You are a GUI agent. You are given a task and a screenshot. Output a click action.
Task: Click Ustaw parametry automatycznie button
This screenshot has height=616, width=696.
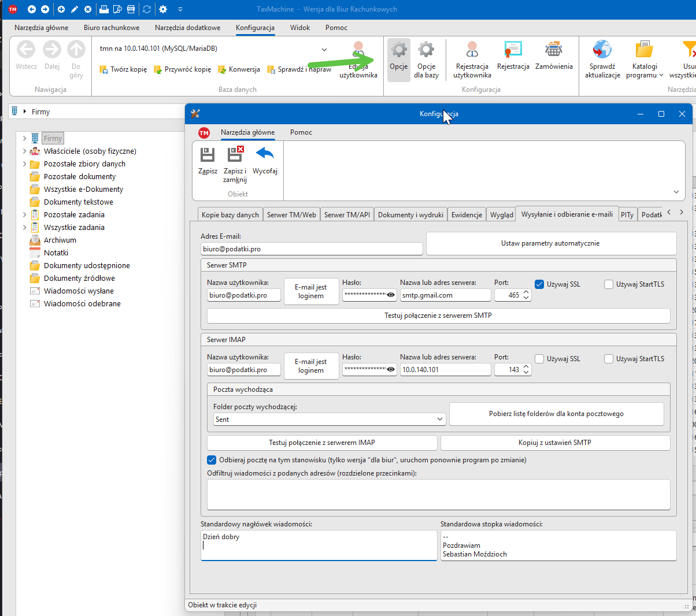(x=550, y=243)
